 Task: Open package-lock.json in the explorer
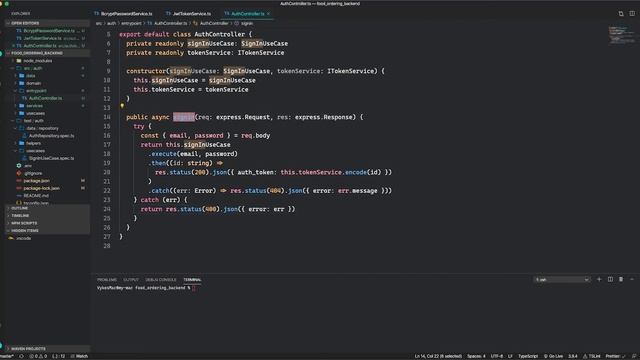click(41, 188)
